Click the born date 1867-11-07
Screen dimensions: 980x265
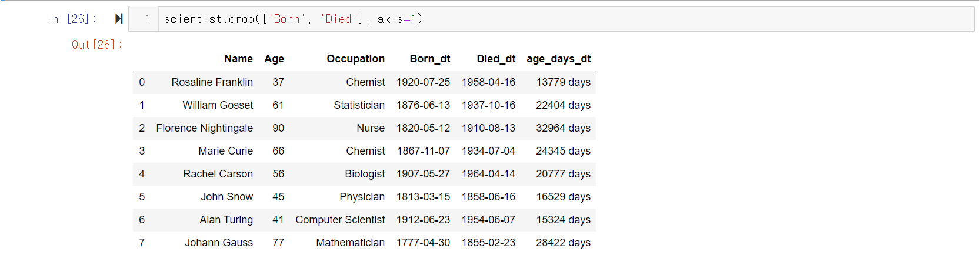(x=423, y=151)
